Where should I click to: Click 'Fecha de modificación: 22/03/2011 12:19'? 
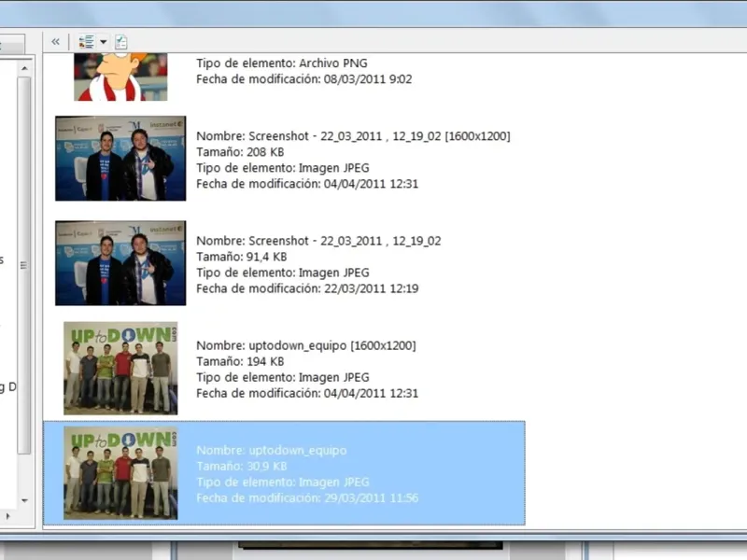[x=307, y=288]
